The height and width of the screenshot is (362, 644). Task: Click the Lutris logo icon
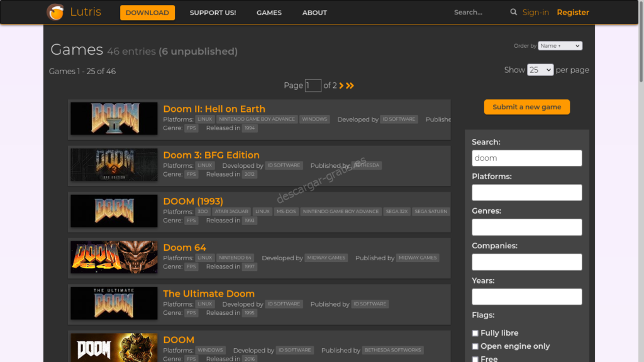pos(55,12)
